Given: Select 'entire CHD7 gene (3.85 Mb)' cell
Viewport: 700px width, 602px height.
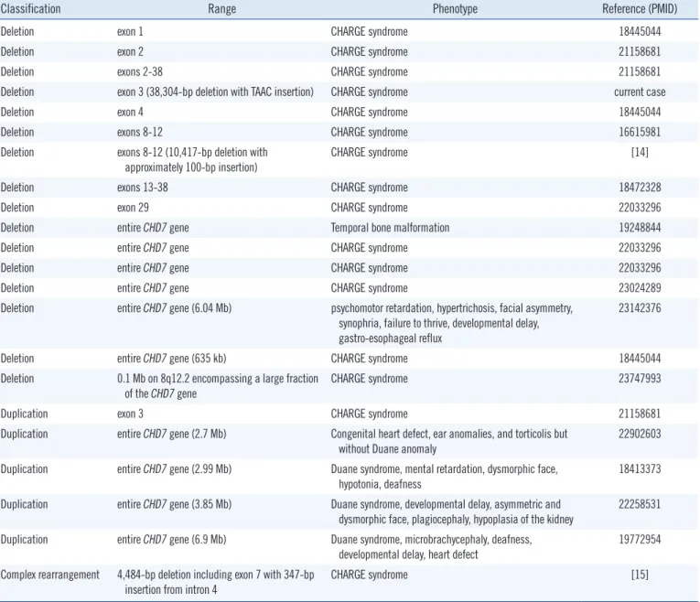Looking at the screenshot, I should [x=174, y=504].
